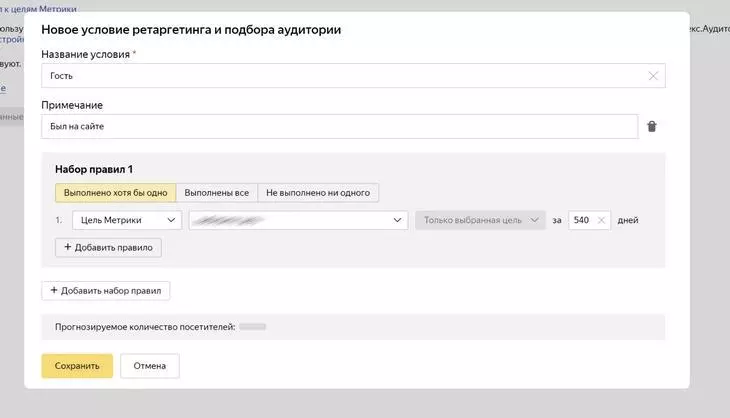Focus the 'Примечание' field with 'Был на сайте'

(339, 126)
